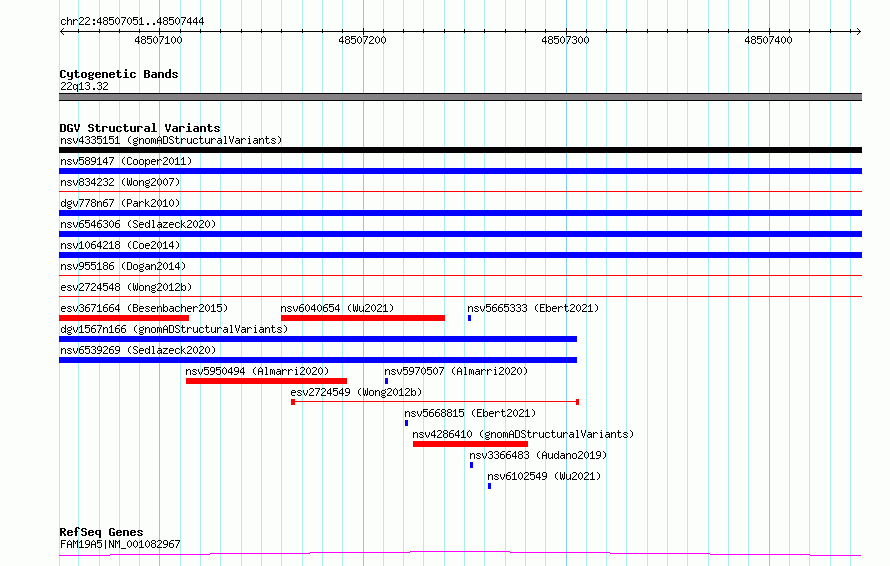
Task: Open the esv3671664 (Besenbacher2015) label
Action: coord(144,308)
